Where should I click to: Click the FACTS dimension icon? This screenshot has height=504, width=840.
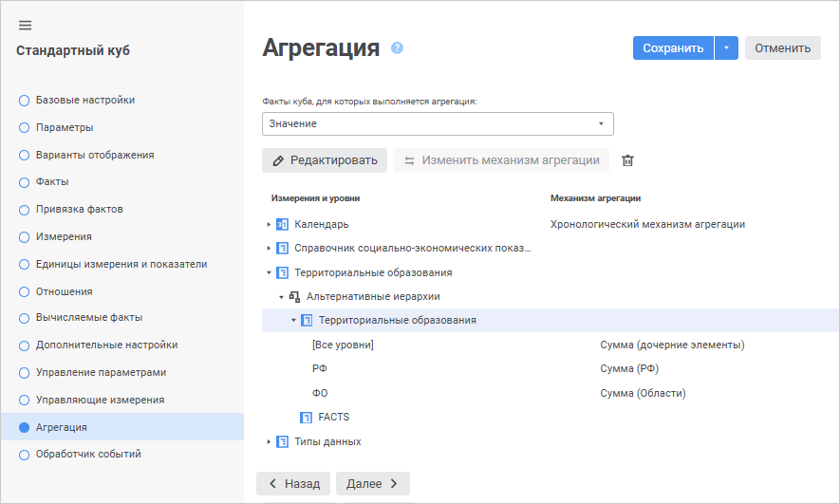click(307, 417)
